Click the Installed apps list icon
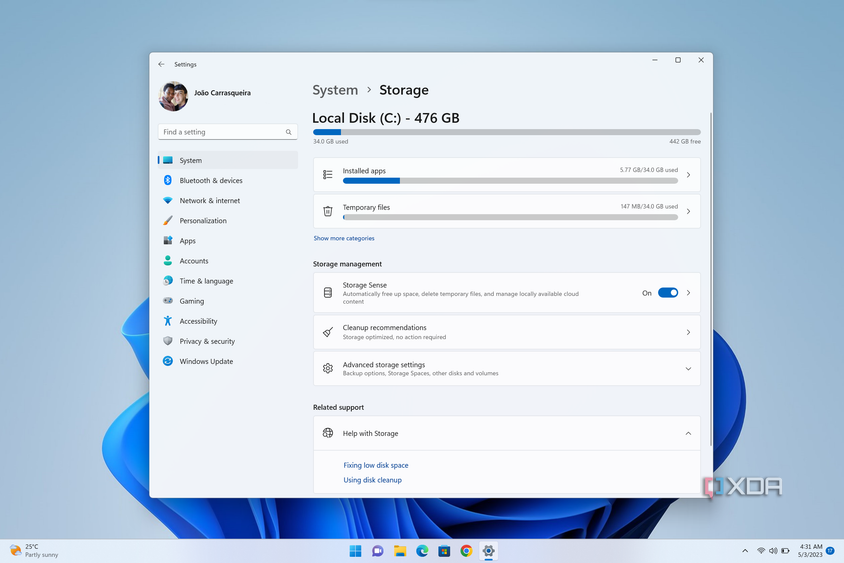 tap(327, 174)
